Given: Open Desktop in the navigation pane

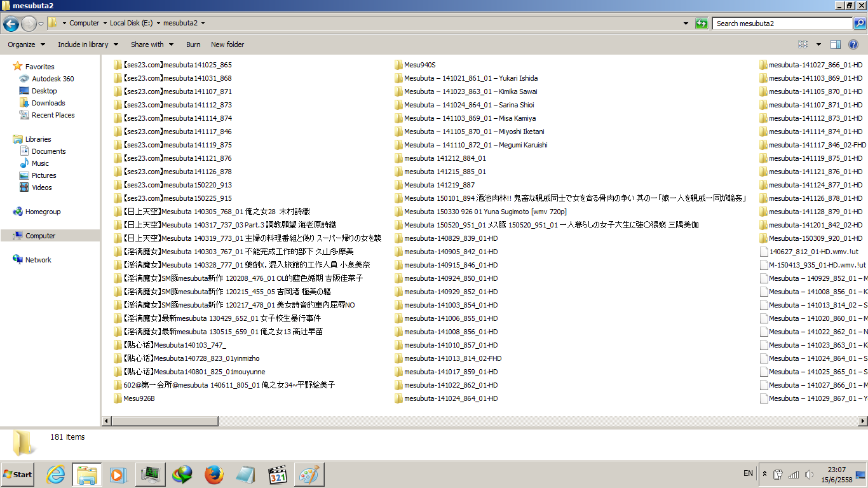Looking at the screenshot, I should [44, 91].
